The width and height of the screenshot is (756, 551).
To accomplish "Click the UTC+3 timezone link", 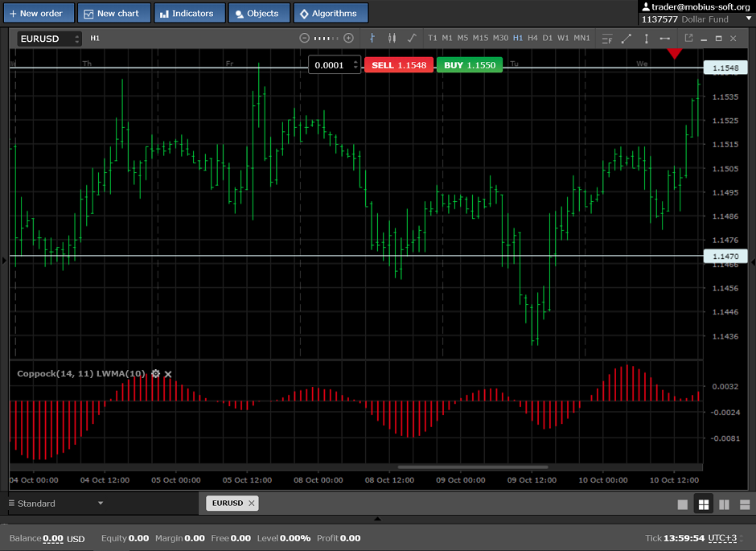I will [722, 538].
